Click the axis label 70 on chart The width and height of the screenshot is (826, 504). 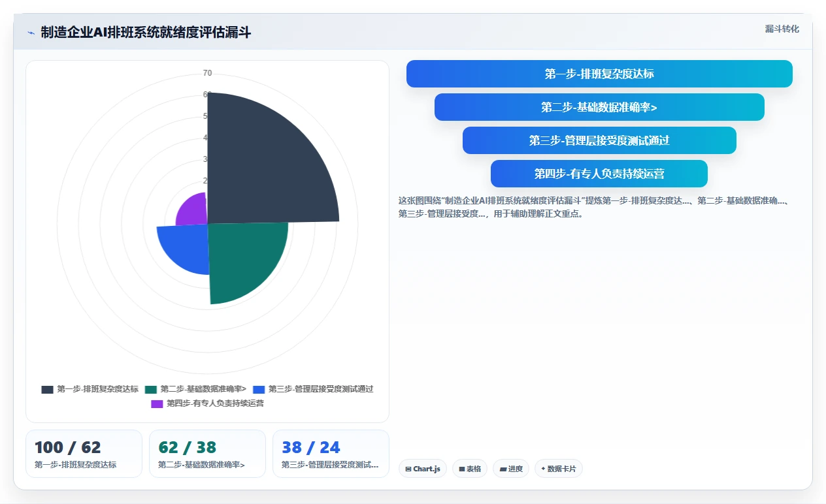point(207,73)
